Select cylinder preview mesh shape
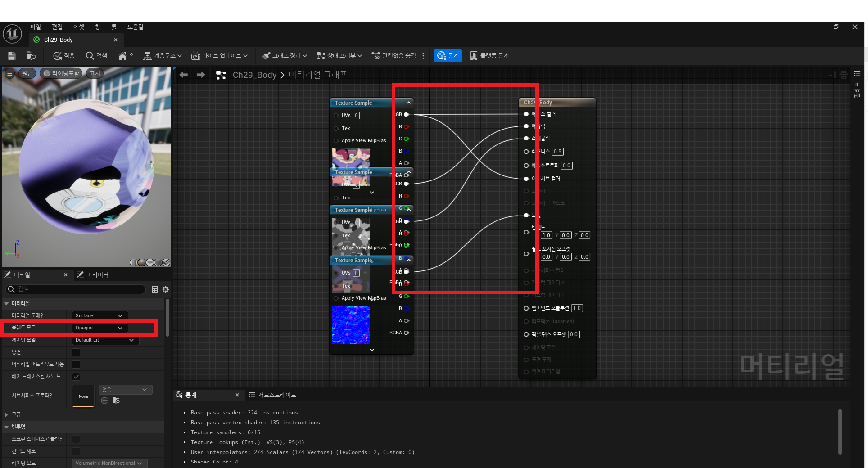This screenshot has width=868, height=468. [134, 262]
